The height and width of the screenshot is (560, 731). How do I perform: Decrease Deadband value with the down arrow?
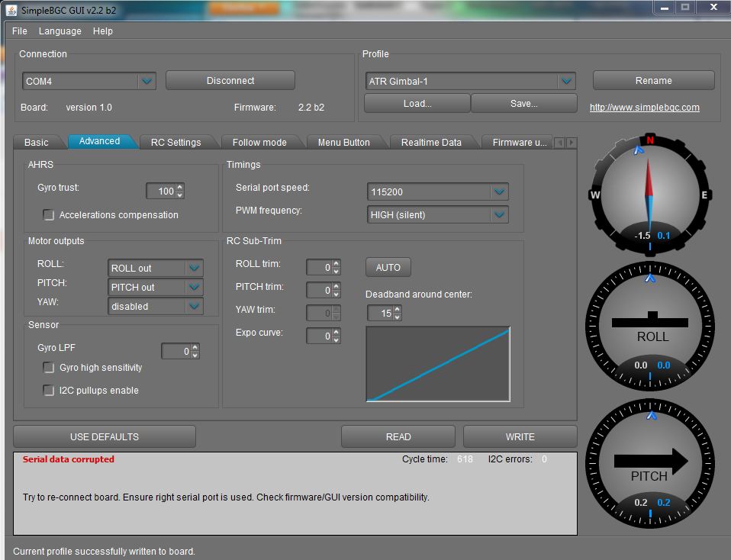[x=397, y=317]
